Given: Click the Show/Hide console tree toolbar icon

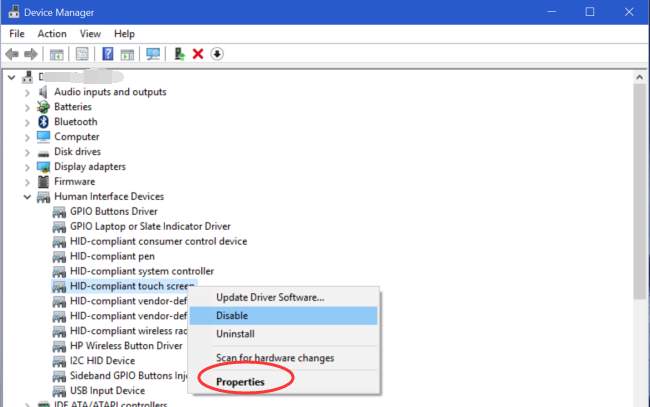Looking at the screenshot, I should [56, 54].
